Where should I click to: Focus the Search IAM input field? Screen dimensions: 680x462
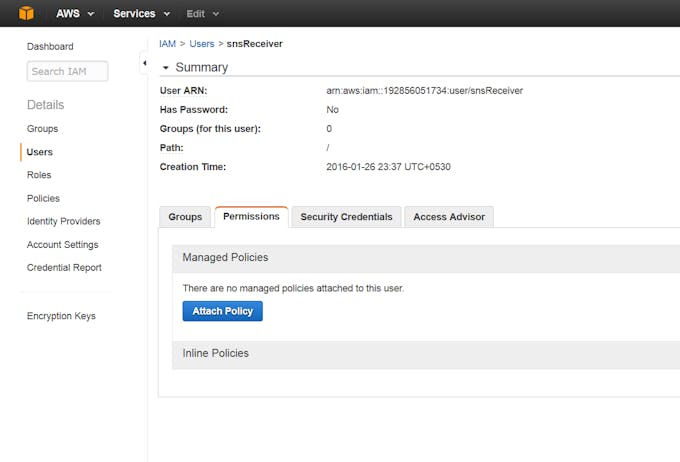click(68, 71)
